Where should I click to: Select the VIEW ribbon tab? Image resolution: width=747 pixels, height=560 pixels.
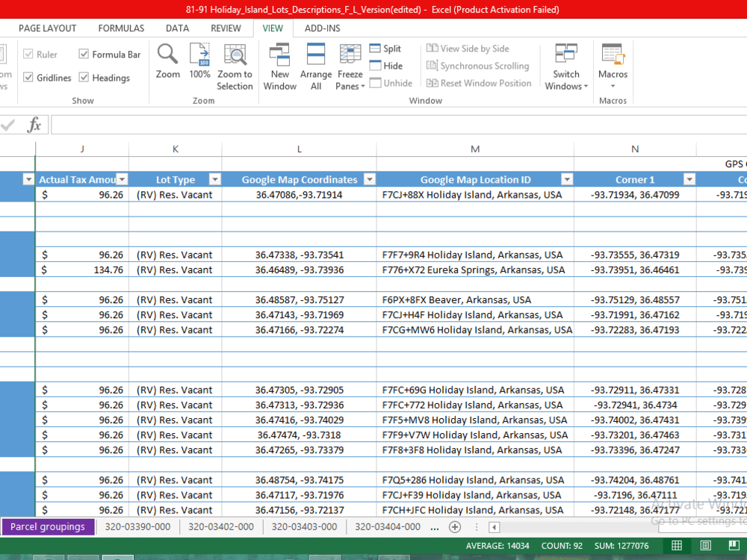tap(273, 28)
